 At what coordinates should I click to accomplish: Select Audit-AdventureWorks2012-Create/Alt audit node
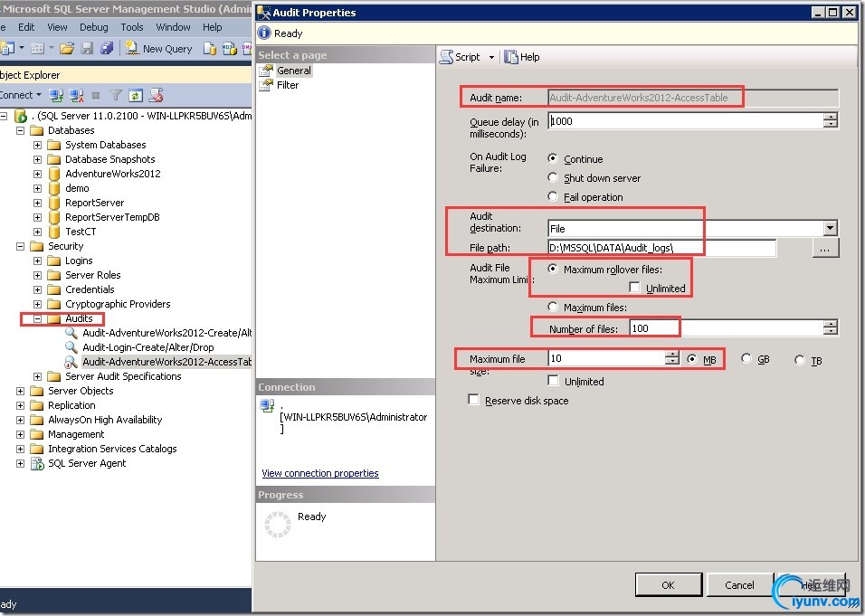(167, 333)
